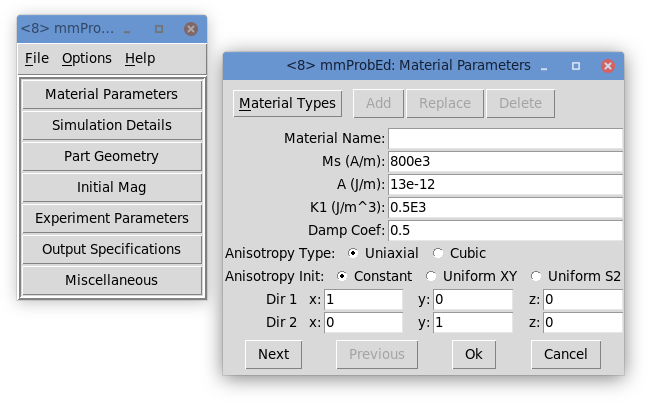This screenshot has width=648, height=402.
Task: Select the Uniaxial anisotropy type
Action: coord(353,253)
